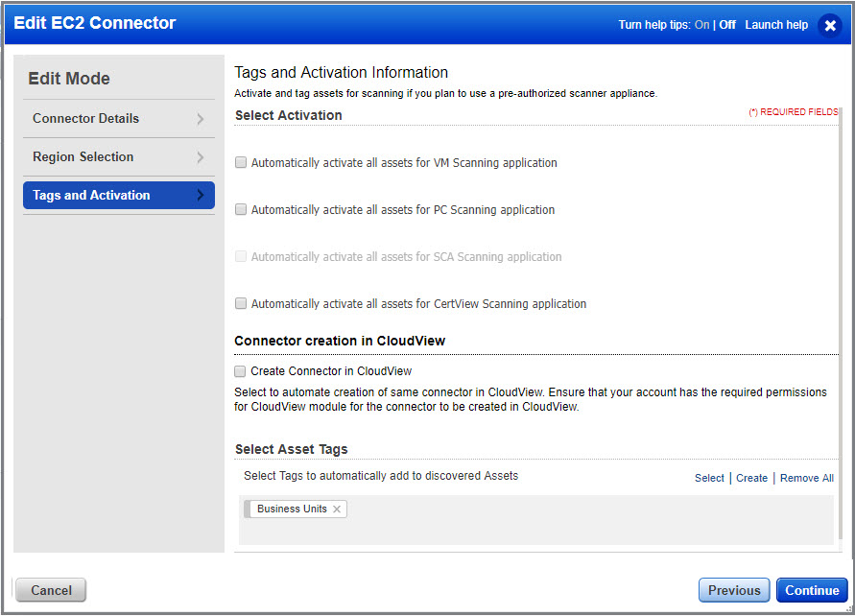Check automatic activation for CertView Scanning

pos(240,303)
